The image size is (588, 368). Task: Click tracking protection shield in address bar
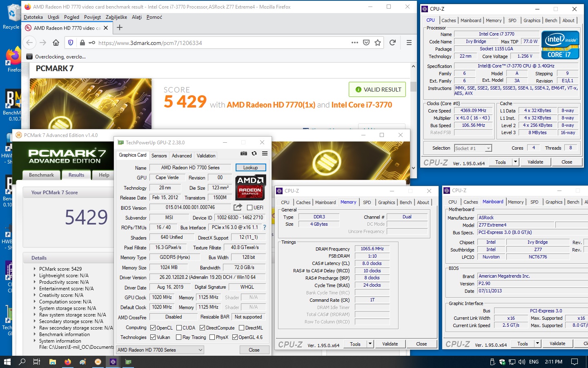pos(71,43)
